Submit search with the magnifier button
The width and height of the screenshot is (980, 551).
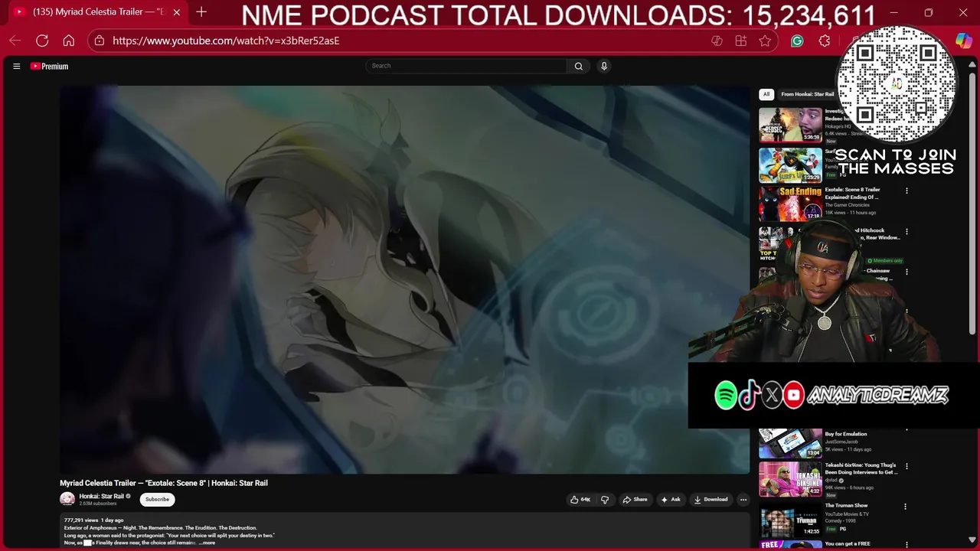[x=579, y=66]
